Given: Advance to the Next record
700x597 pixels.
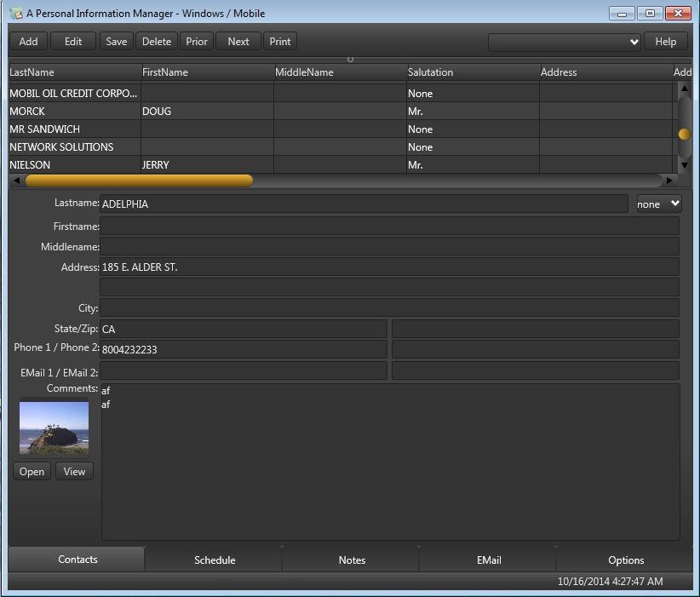Looking at the screenshot, I should [x=238, y=42].
